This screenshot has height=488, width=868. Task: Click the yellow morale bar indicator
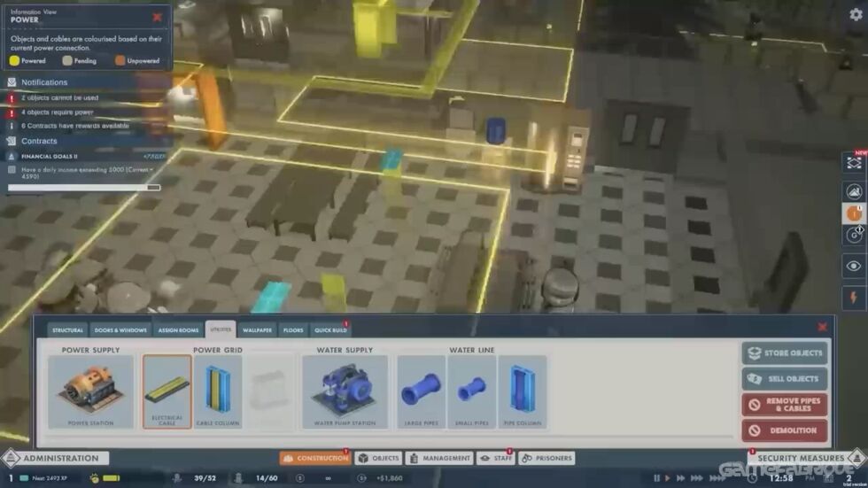(x=111, y=478)
